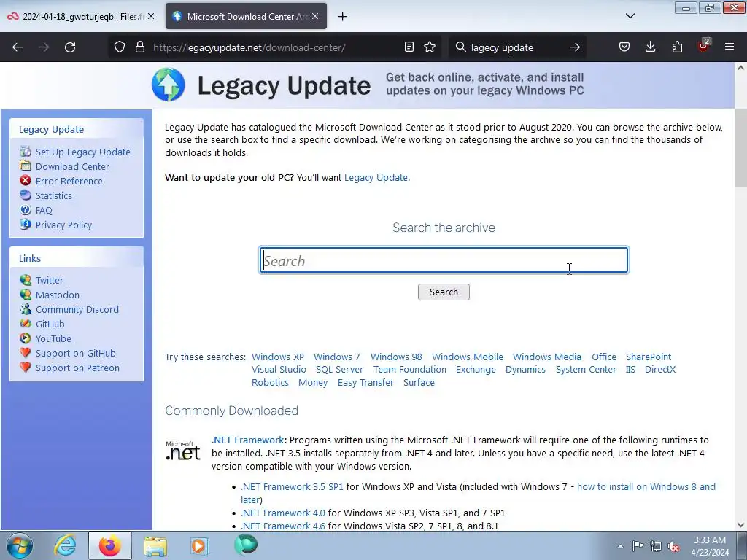
Task: Click the Legacy Update link in intro text
Action: coord(376,178)
